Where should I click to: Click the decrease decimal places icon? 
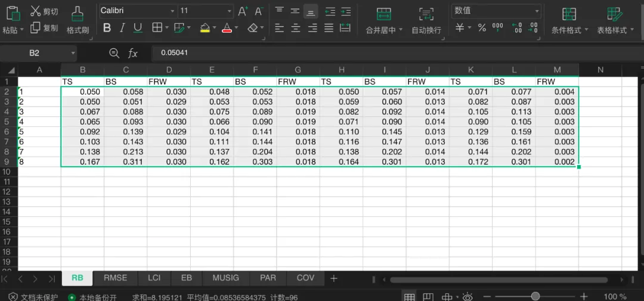(x=532, y=27)
